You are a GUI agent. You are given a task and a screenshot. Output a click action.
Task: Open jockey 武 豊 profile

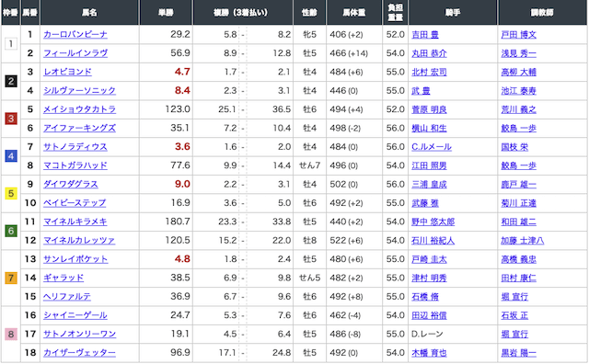421,91
